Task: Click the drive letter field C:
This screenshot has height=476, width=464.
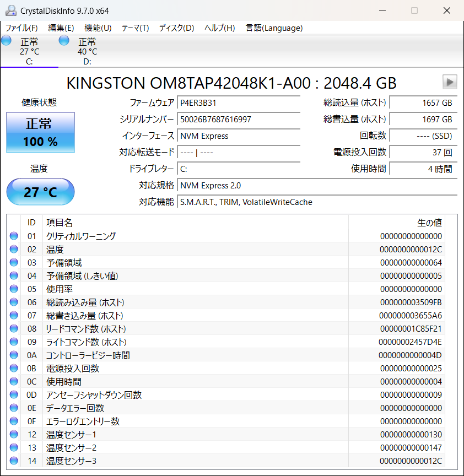Action: pyautogui.click(x=239, y=169)
